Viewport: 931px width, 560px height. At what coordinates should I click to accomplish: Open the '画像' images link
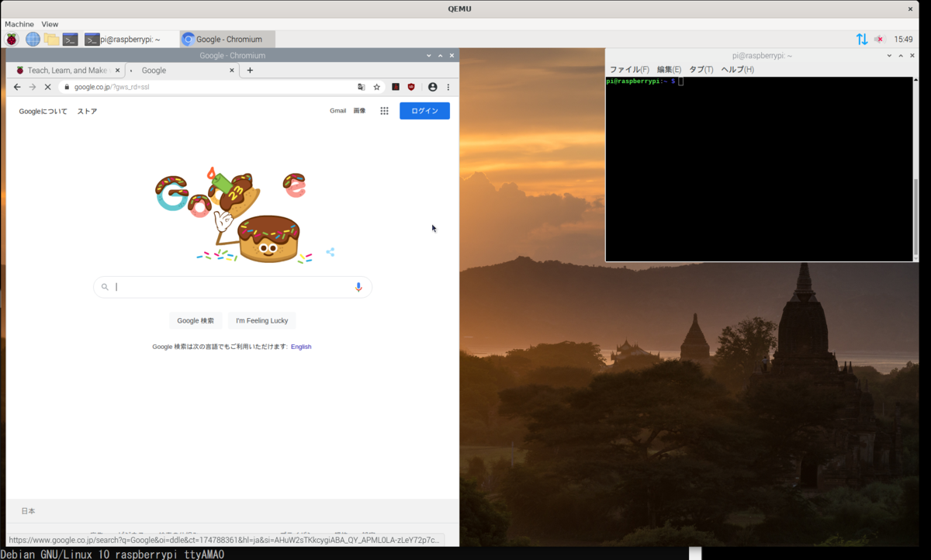click(x=359, y=111)
